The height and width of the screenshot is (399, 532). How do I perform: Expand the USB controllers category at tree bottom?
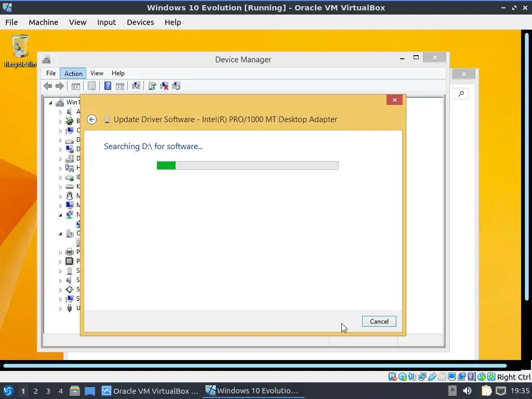60,309
